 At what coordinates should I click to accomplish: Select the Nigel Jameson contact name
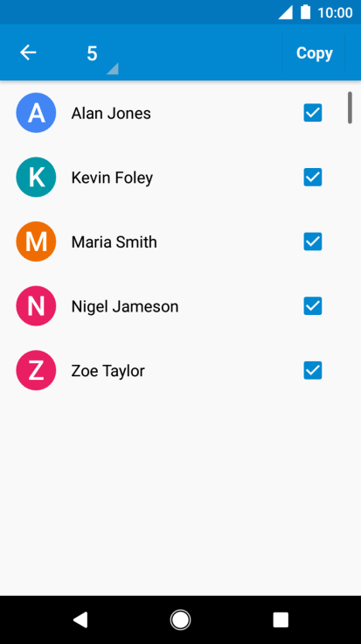coord(125,306)
